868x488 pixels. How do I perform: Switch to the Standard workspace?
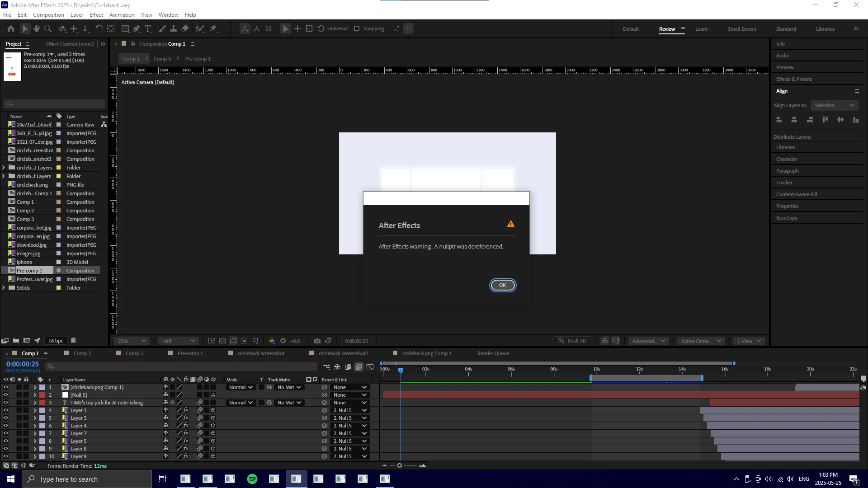pyautogui.click(x=786, y=28)
